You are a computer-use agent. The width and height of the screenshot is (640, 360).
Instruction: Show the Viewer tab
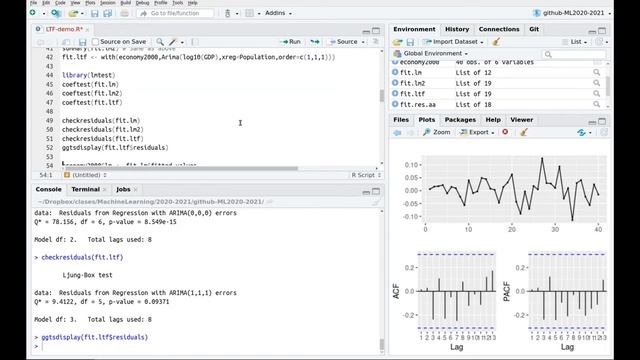(x=521, y=120)
